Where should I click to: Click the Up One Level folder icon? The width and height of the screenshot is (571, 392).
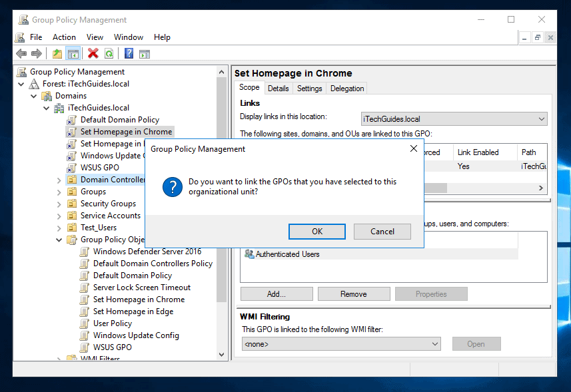(x=57, y=54)
